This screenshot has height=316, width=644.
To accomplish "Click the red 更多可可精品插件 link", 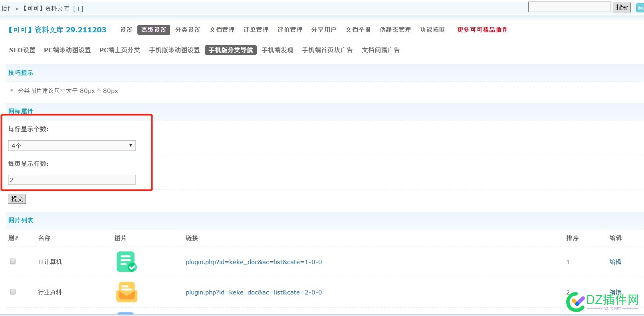I will coord(482,30).
